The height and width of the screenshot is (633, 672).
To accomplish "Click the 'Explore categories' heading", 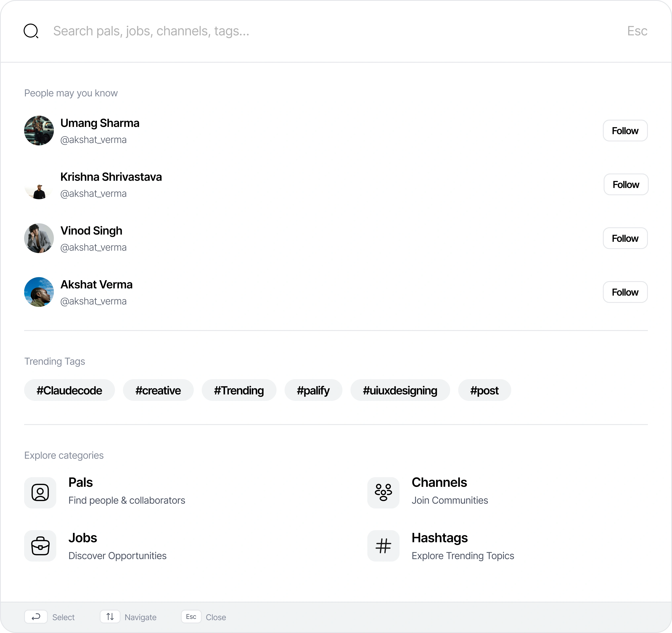I will tap(64, 455).
